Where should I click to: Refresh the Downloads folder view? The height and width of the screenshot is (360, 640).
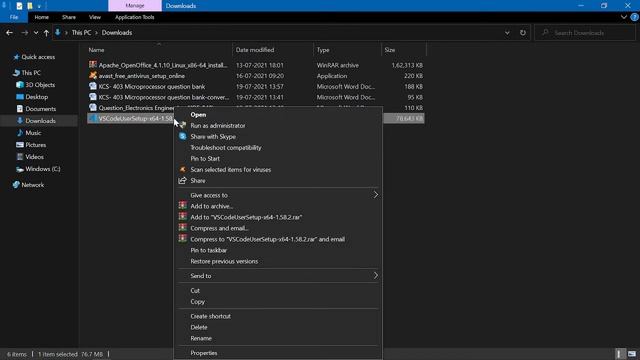pos(522,33)
